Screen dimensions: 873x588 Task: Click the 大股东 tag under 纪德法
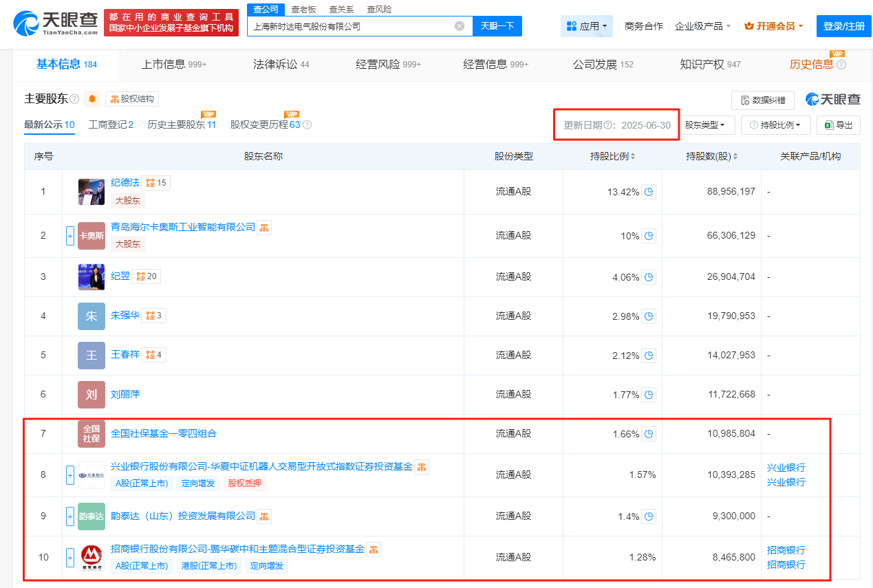click(x=128, y=201)
